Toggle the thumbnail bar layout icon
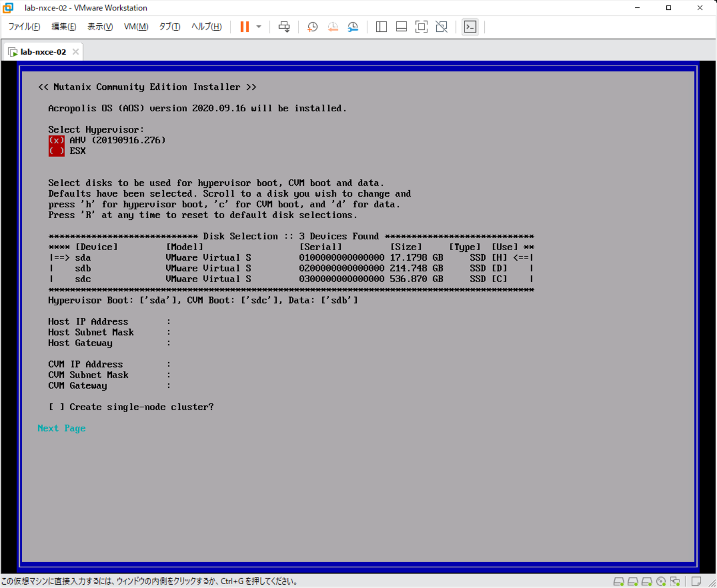The width and height of the screenshot is (717, 588). [402, 26]
